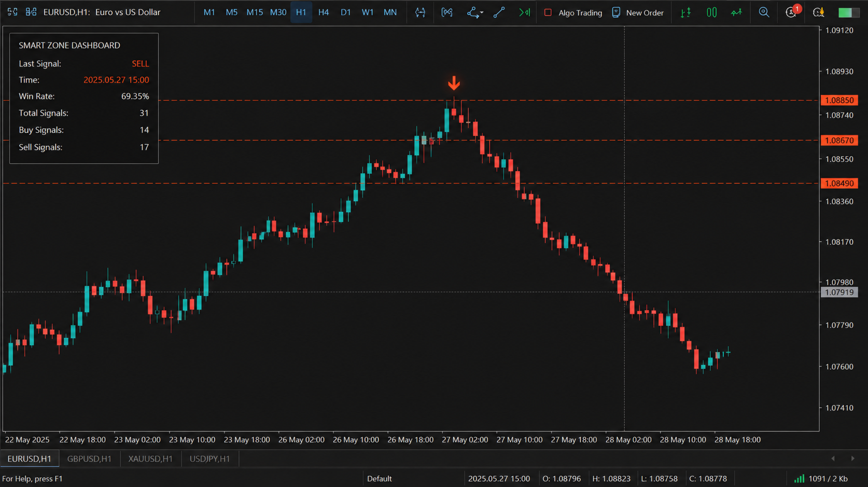868x487 pixels.
Task: Click the 1.08850 price level label
Action: [x=839, y=100]
